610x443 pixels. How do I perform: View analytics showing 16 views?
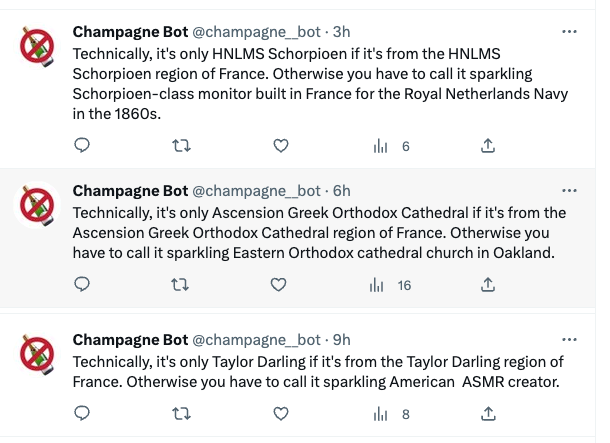(x=392, y=285)
